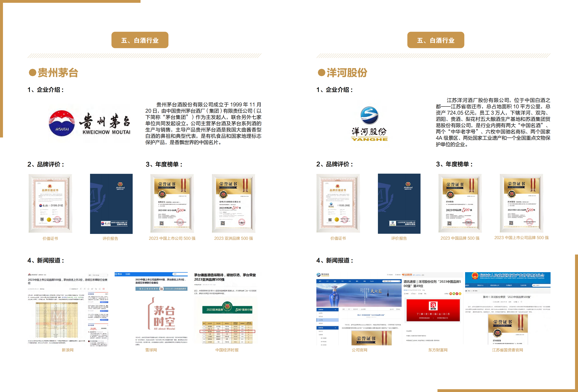Click 3、年度榜单 heading on the Moutai page
Screen dimensions: 578x392
coord(164,164)
